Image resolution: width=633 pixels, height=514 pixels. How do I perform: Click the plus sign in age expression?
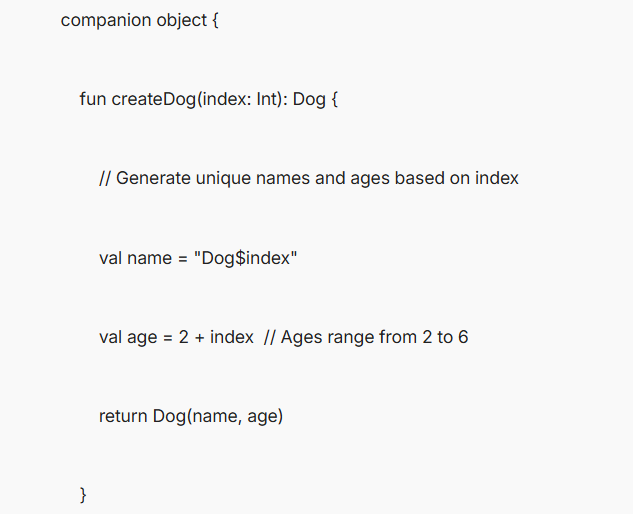[199, 338]
